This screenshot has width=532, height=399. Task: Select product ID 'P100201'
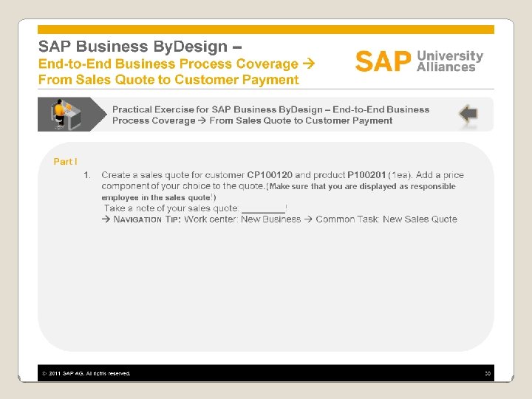[366, 175]
